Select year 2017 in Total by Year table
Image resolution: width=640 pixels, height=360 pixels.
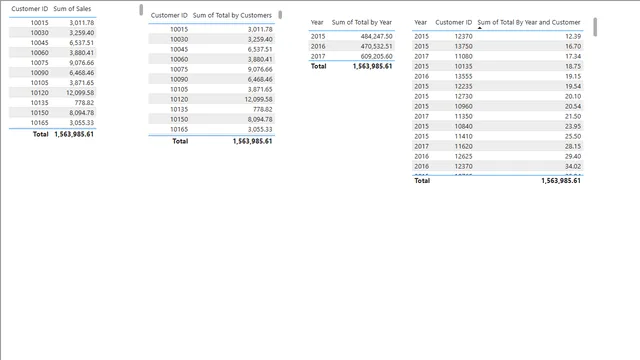pos(318,56)
